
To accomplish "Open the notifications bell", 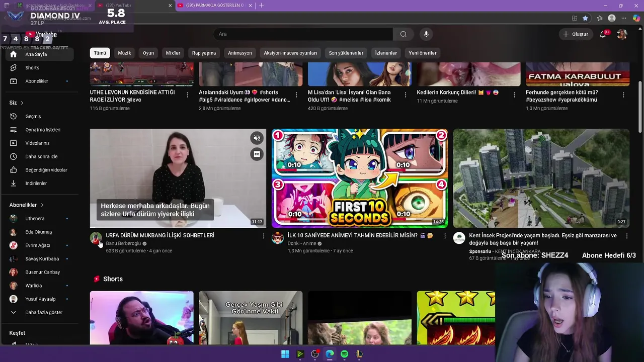I will point(603,34).
